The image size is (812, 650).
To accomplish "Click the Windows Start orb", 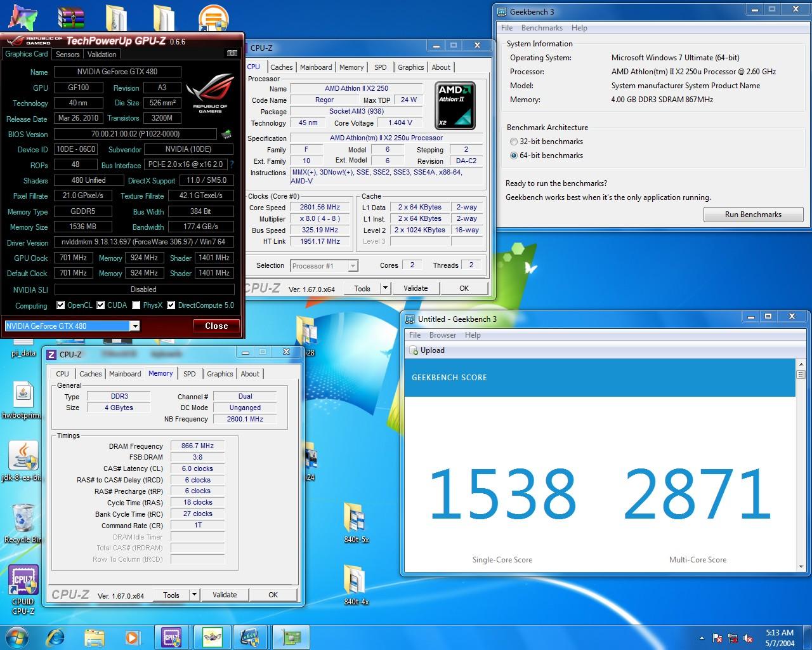I will click(x=16, y=637).
